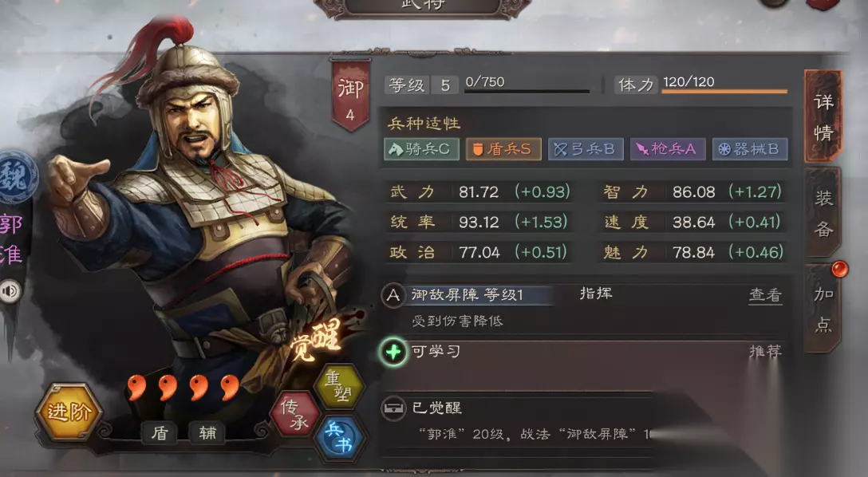This screenshot has width=868, height=477.
Task: Open the 装备 tab
Action: tap(823, 213)
